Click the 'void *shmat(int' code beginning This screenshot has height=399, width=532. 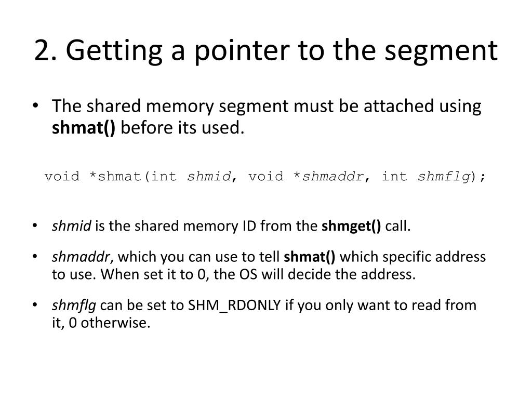(x=111, y=176)
